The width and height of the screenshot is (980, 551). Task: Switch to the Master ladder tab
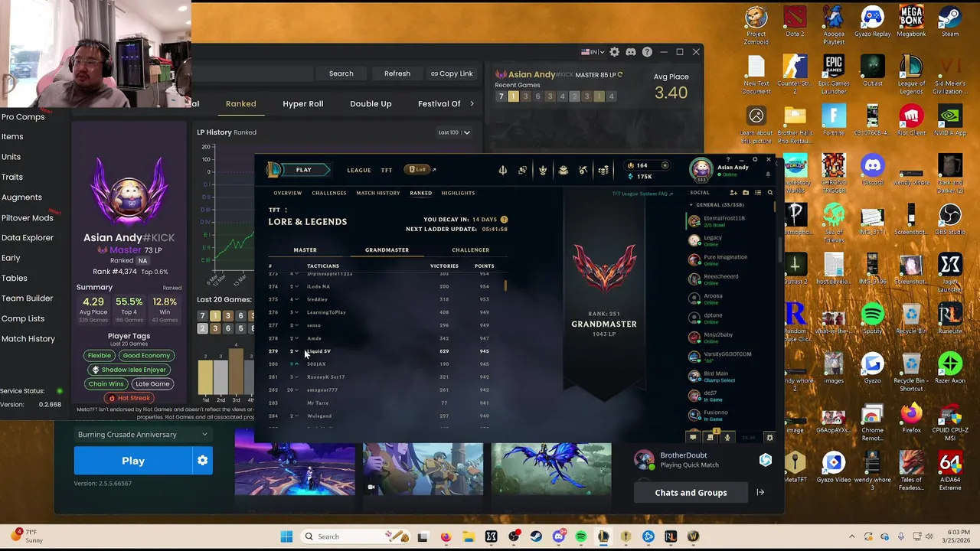(305, 249)
